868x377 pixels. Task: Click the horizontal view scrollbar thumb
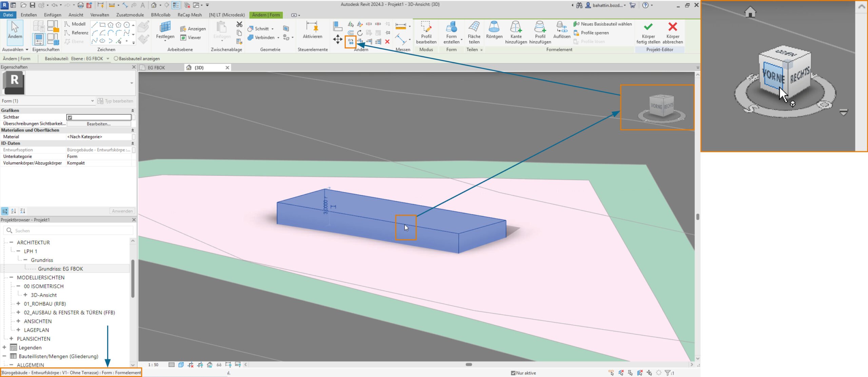469,365
